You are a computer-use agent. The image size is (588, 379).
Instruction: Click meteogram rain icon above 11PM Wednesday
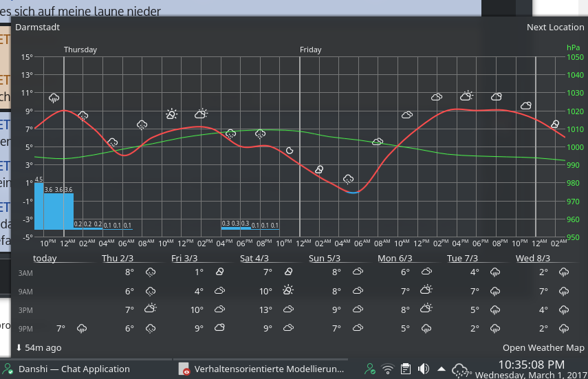[54, 98]
